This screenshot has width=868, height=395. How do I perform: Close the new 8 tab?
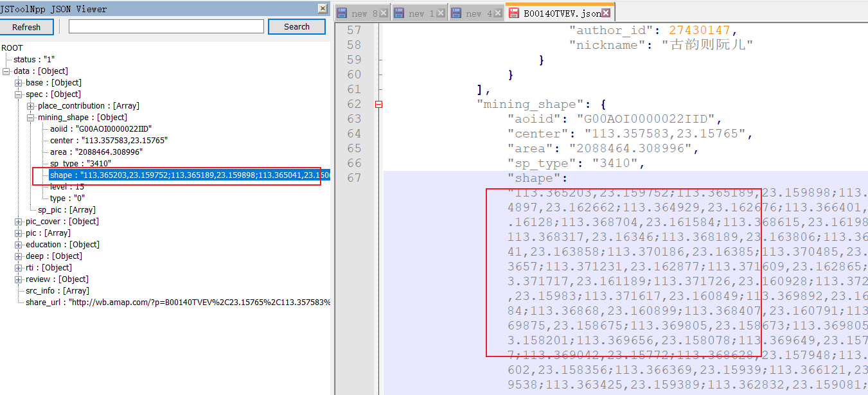(x=384, y=13)
